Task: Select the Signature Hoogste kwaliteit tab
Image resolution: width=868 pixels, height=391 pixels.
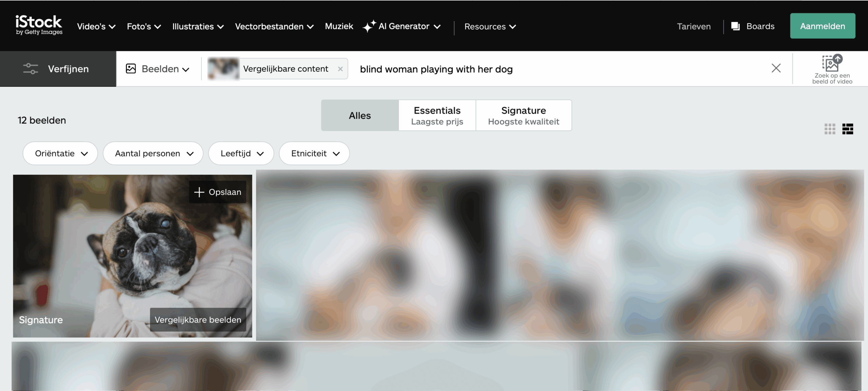Action: point(523,115)
